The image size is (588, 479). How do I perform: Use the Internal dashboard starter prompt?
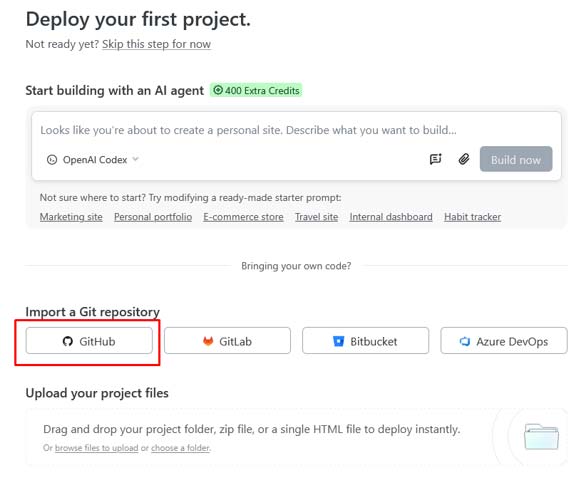click(x=391, y=217)
